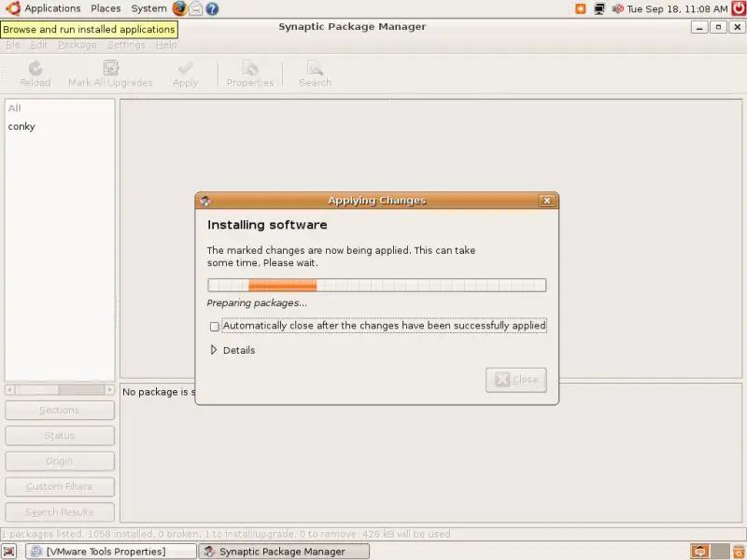
Task: Click the Show Desktop panel icon
Action: [x=9, y=552]
